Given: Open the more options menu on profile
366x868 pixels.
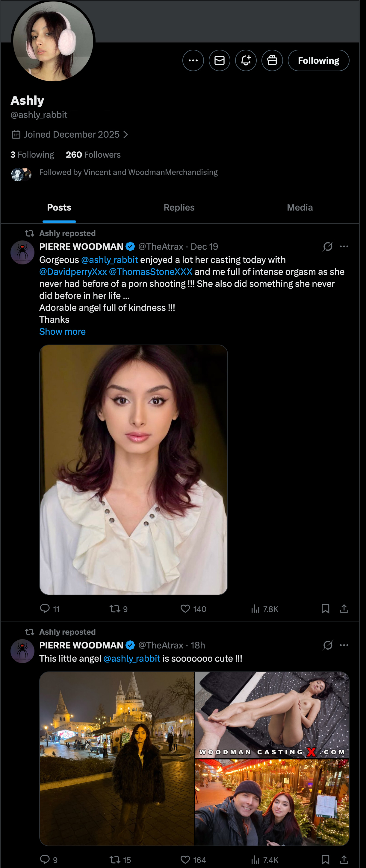Looking at the screenshot, I should [193, 61].
